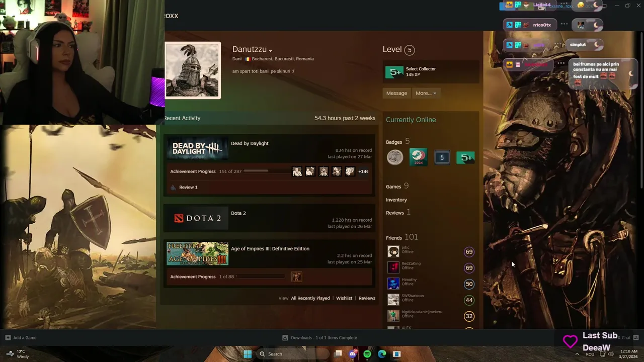Click the n1co0tx chat message options dots
This screenshot has height=362, width=644.
coord(565,24)
